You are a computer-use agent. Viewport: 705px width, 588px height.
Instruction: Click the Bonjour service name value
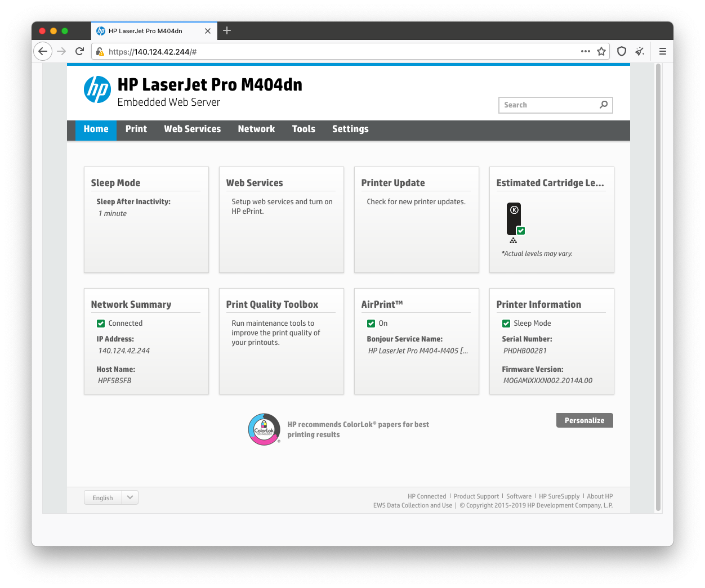point(418,351)
